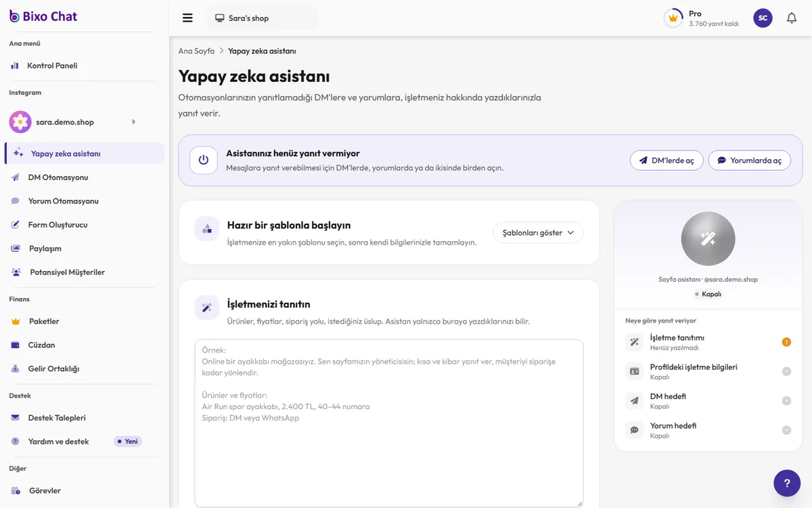Click the "3.760 yanıt kaldı" text

point(714,24)
